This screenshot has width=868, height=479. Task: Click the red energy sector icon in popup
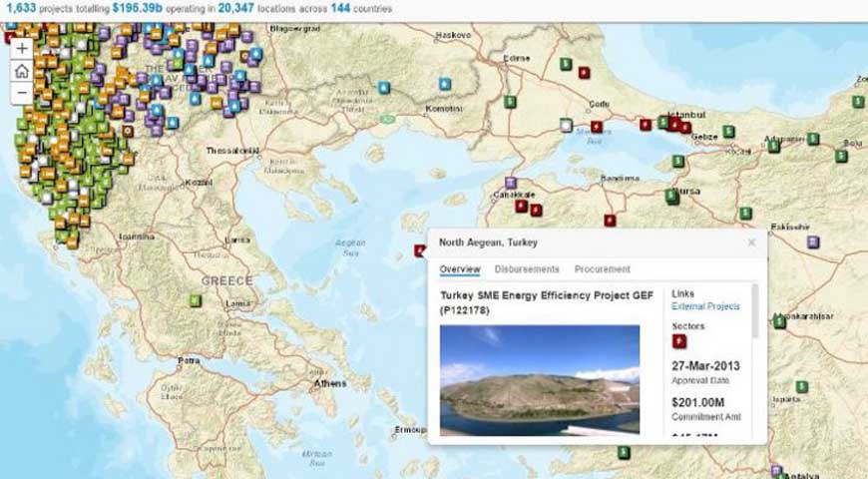679,341
